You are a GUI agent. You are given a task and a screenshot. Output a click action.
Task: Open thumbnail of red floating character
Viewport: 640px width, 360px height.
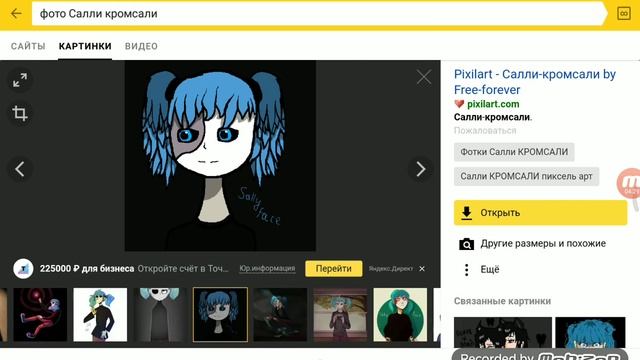pos(40,315)
